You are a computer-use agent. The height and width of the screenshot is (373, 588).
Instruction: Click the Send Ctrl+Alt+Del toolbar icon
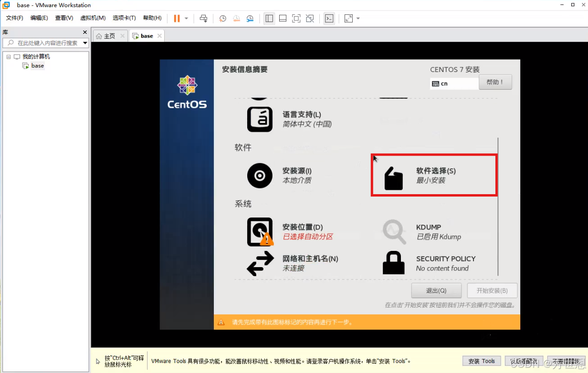(203, 18)
